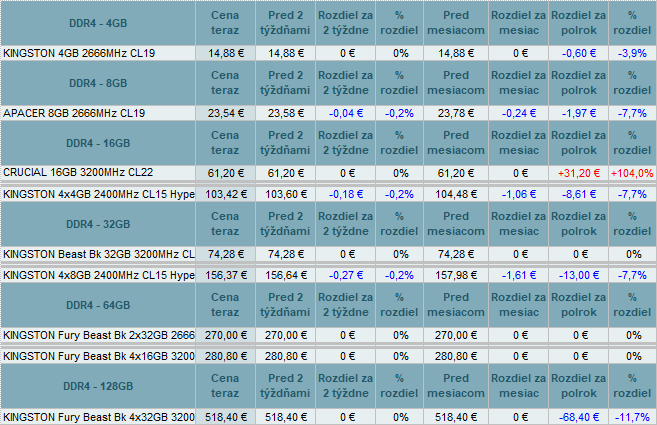This screenshot has width=657, height=425.
Task: Click the 157,98 € price a month ago
Action: pos(456,275)
